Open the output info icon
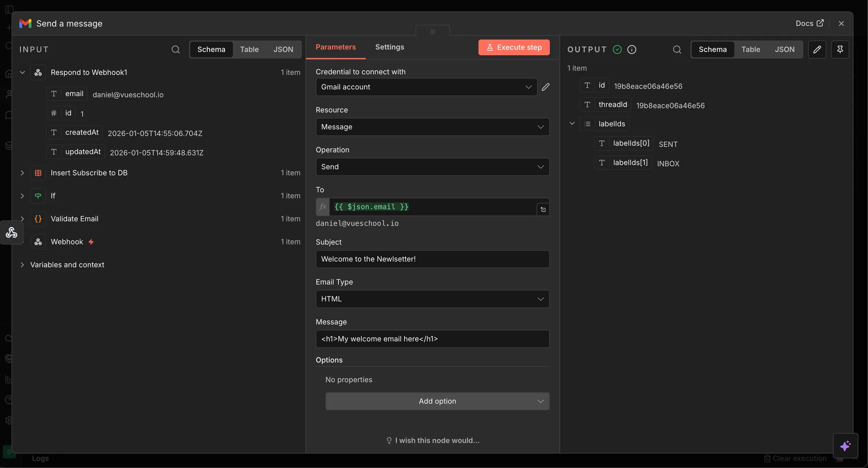This screenshot has height=468, width=868. [x=632, y=50]
